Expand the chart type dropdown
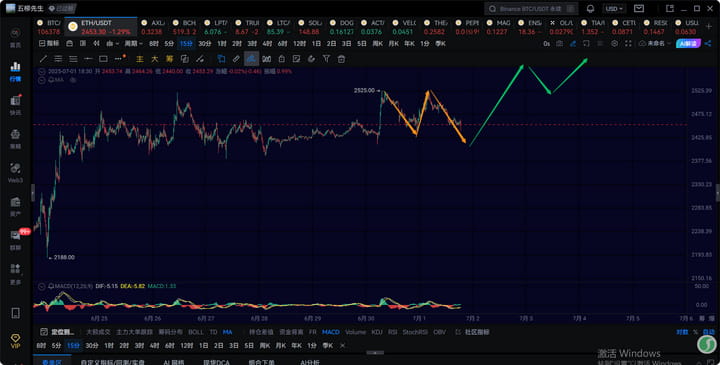 click(112, 44)
